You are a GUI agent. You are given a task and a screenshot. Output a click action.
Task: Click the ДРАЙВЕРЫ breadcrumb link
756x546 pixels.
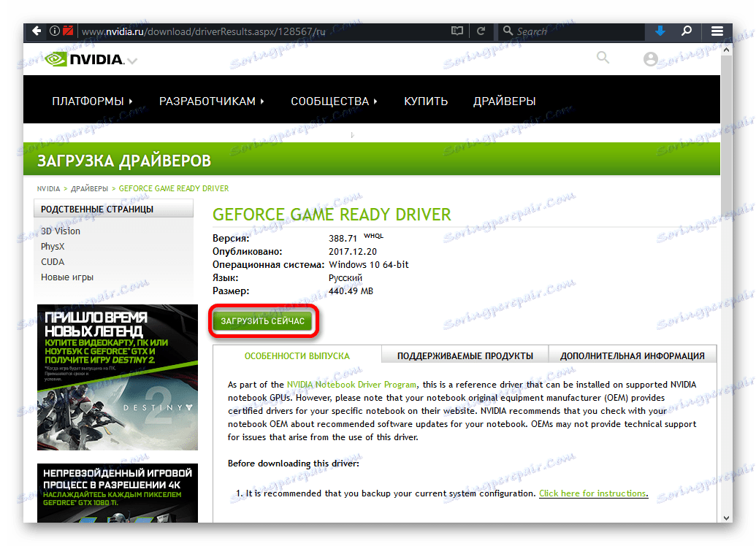click(x=89, y=188)
